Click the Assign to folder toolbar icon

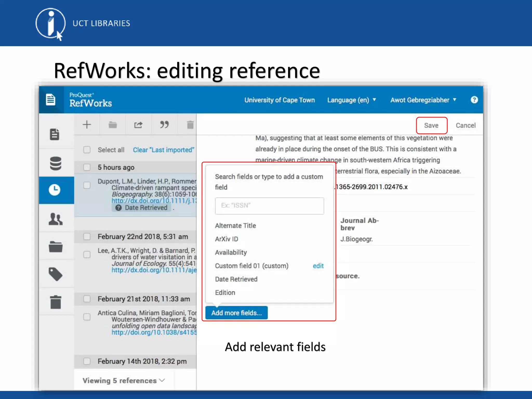tap(112, 125)
